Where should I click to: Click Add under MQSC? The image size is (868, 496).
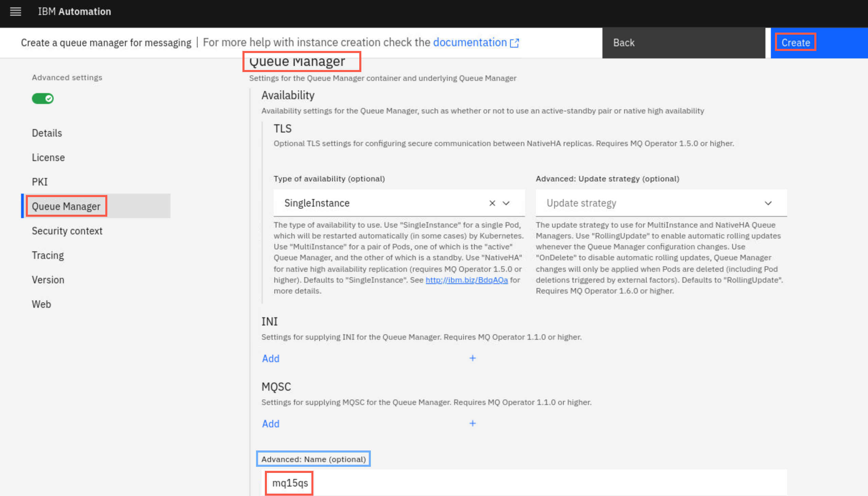[271, 423]
